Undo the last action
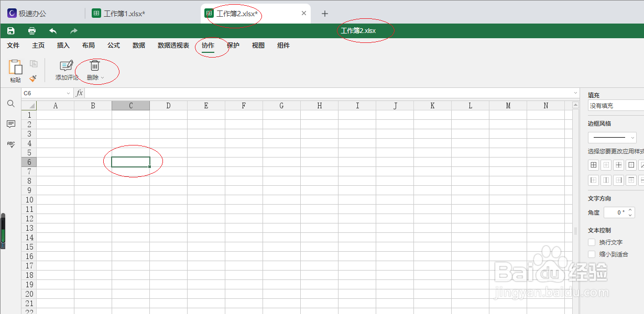Screen dimensions: 644x314 [x=53, y=31]
